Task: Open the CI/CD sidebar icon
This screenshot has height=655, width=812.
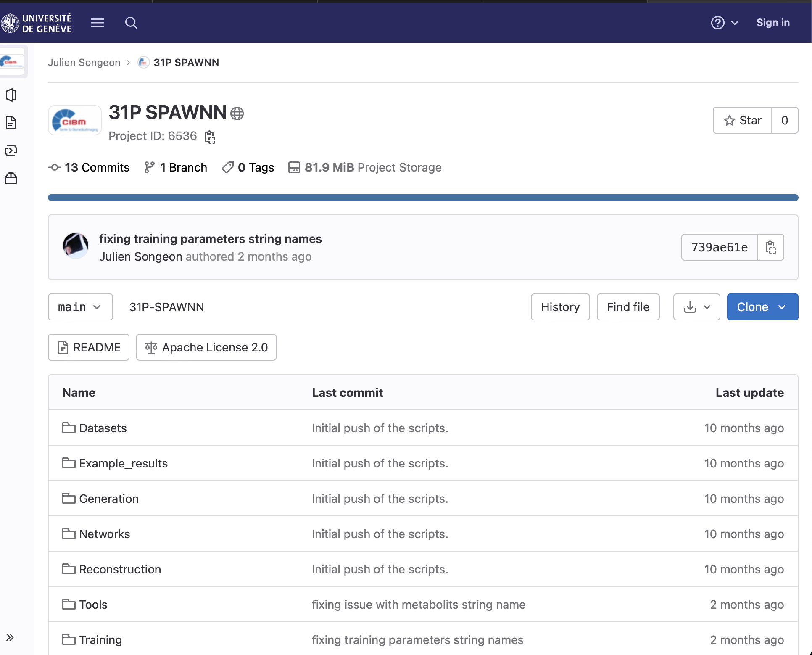Action: coord(11,151)
